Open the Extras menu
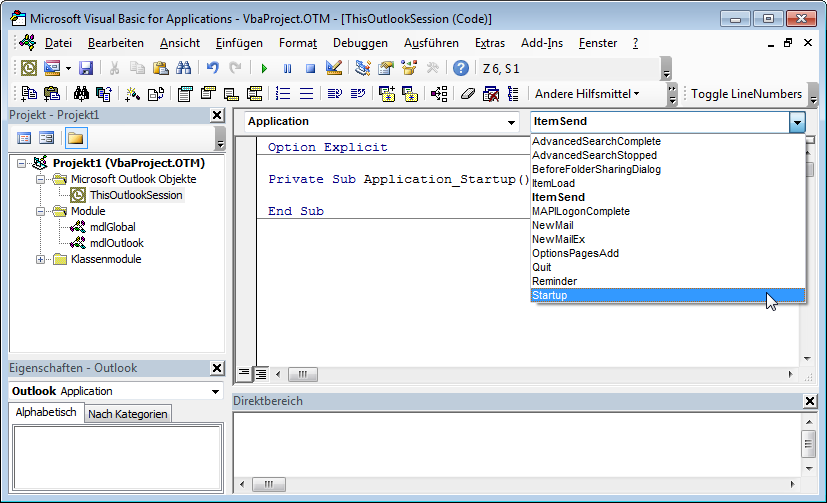827x503 pixels. coord(490,43)
